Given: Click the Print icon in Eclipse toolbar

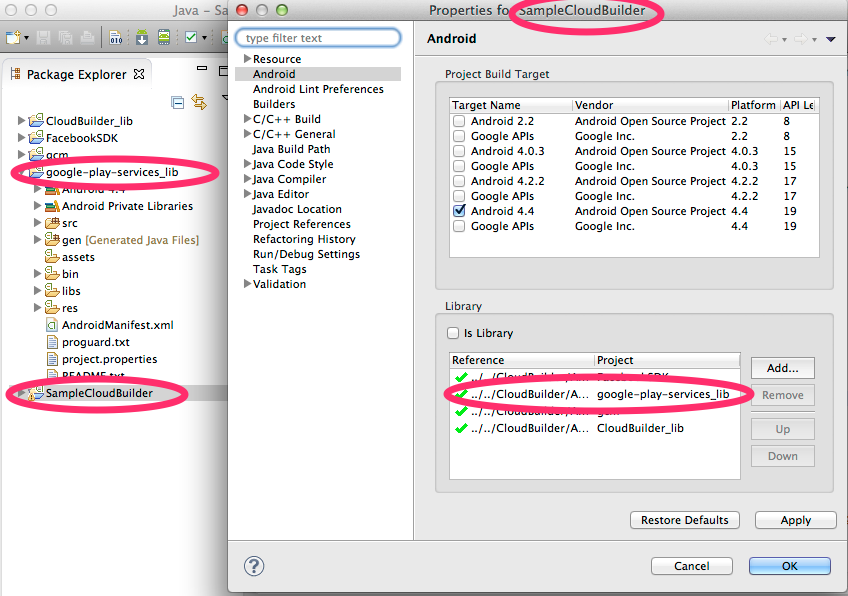Looking at the screenshot, I should [x=87, y=37].
